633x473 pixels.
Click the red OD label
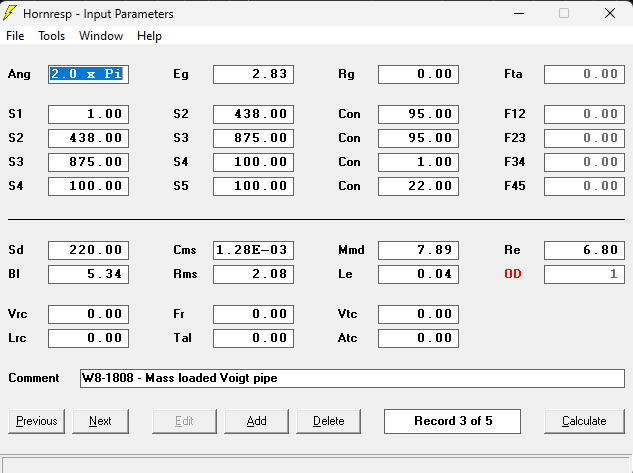513,274
